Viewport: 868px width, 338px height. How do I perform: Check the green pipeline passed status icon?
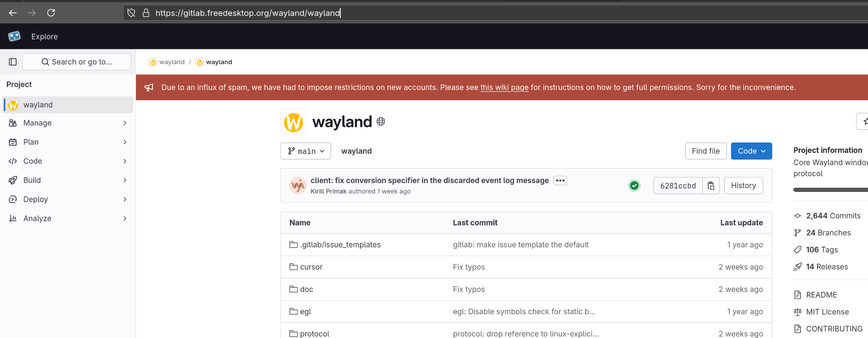pos(634,186)
